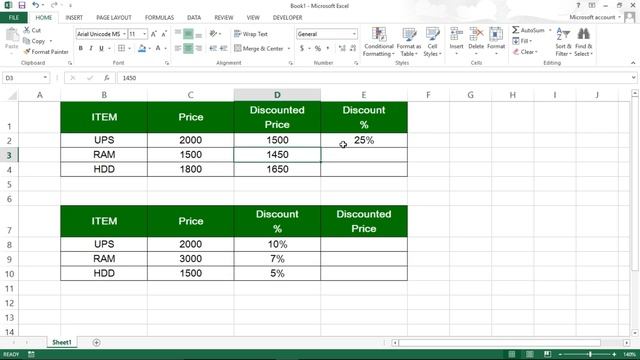
Task: Click the Decrease Indent icon
Action: point(213,48)
